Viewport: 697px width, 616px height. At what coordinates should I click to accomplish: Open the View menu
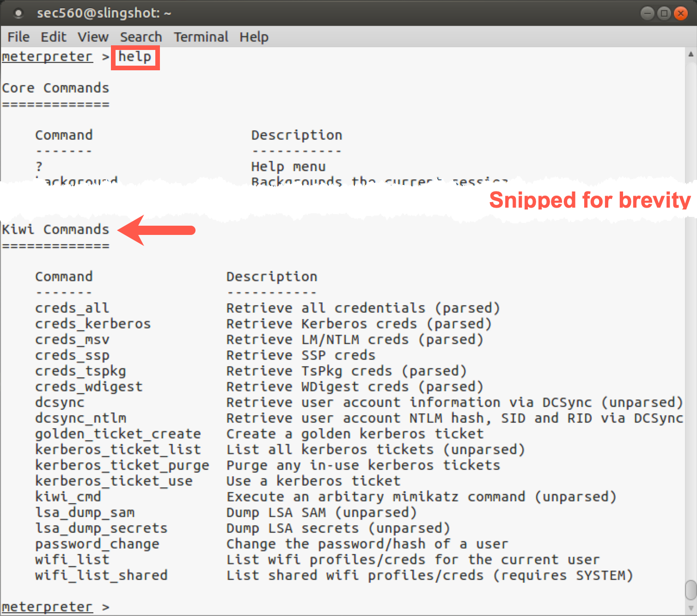click(x=93, y=37)
